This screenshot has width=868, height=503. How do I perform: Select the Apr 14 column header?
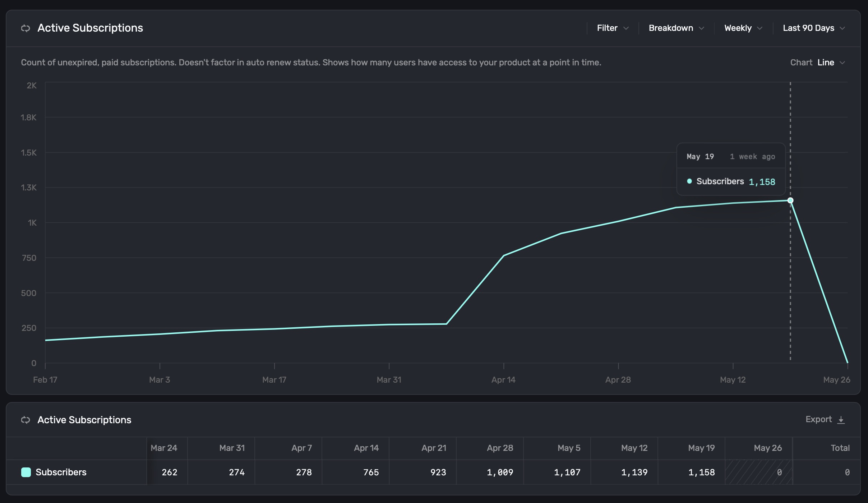pyautogui.click(x=366, y=448)
